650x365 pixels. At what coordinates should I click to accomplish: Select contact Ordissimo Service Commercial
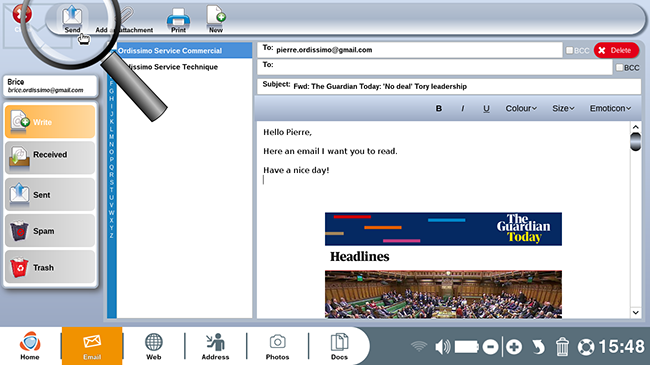[184, 51]
